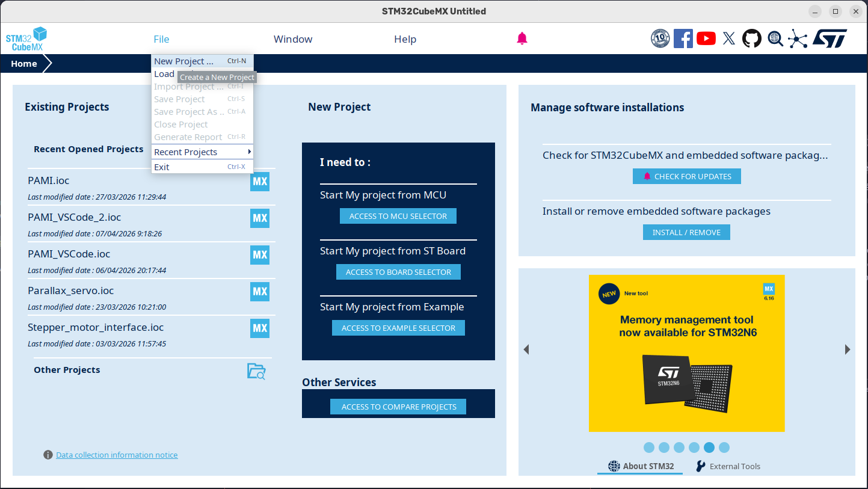The width and height of the screenshot is (868, 489).
Task: Click INSTALL / REMOVE button
Action: [x=686, y=232]
